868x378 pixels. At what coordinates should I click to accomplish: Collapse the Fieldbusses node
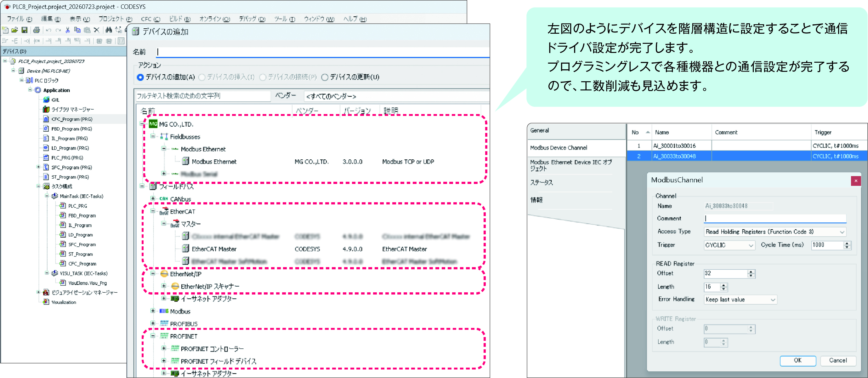[x=153, y=136]
